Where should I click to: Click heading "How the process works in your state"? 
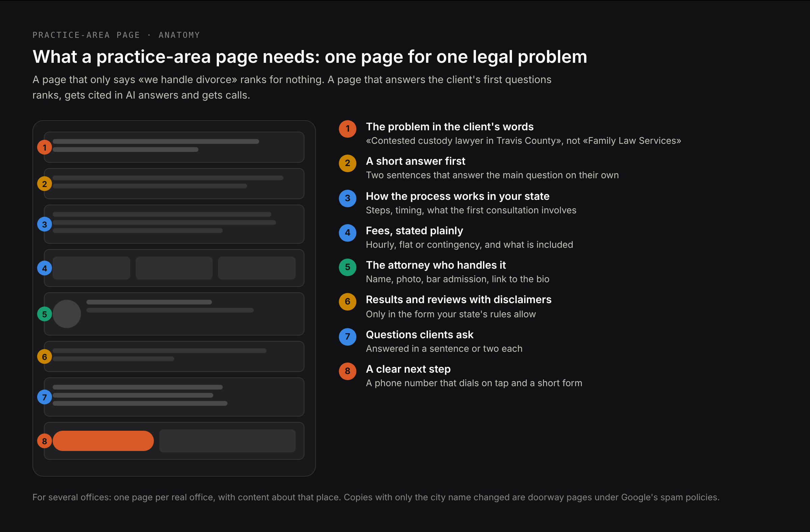pyautogui.click(x=458, y=196)
